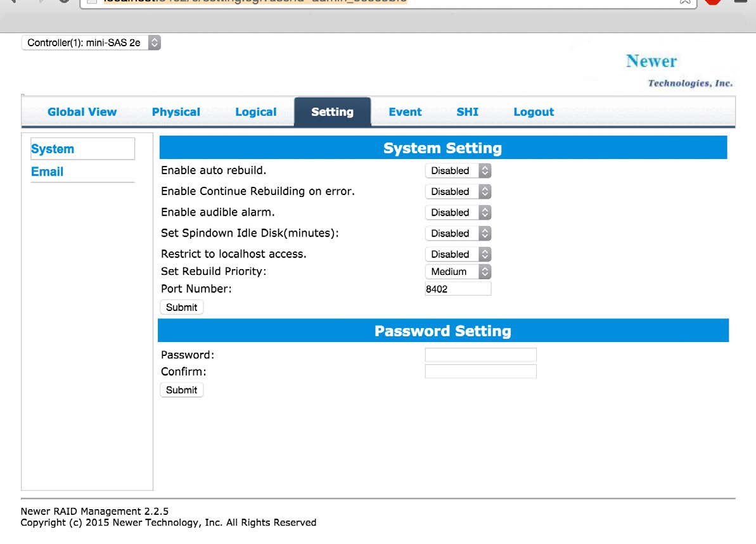The image size is (756, 544).
Task: Open the Enable audible alarm dropdown
Action: click(458, 212)
